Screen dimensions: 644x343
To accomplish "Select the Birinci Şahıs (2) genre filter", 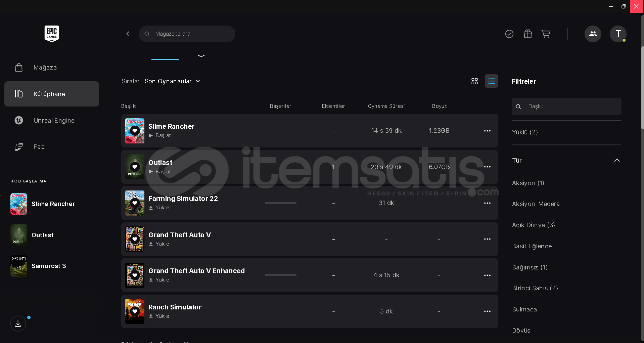I will pyautogui.click(x=535, y=288).
